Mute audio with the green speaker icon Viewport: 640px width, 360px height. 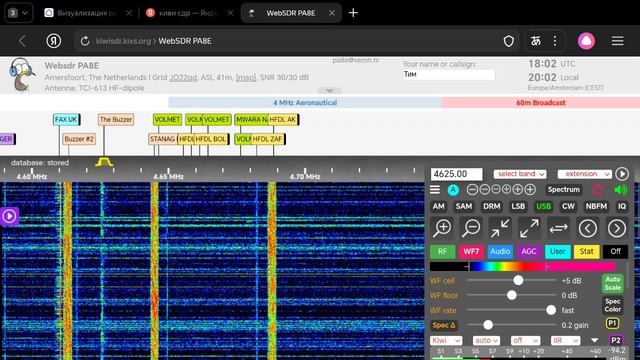(620, 190)
